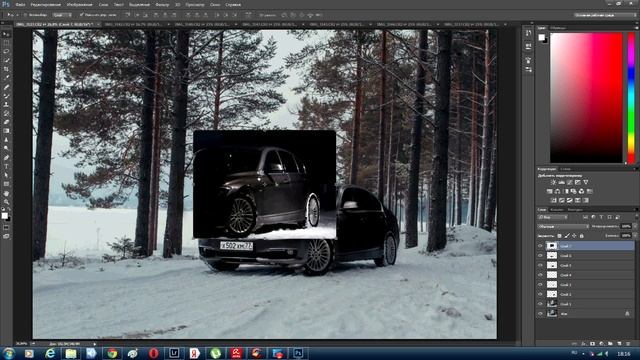Open the Редактирование menu
This screenshot has width=640, height=360.
(x=45, y=4)
